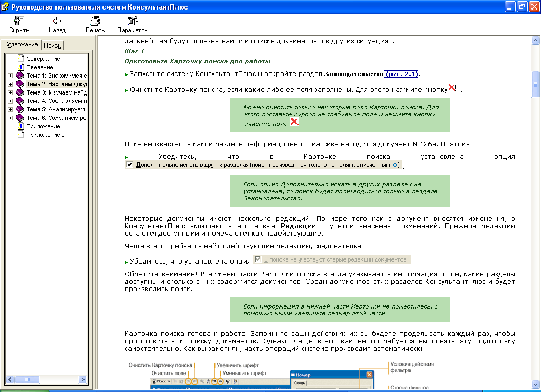Select Тема 4: Составляем tree item
Screen dimensions: 541x392
click(57, 101)
